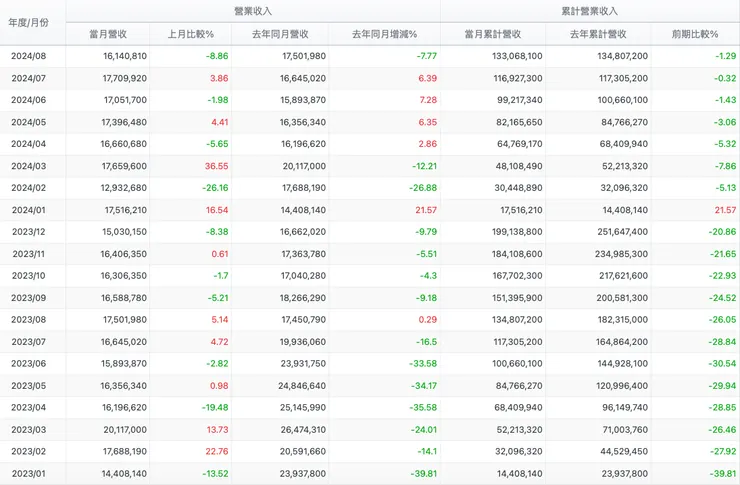Click the -35.58 year-over-year percentage
740x485 pixels.
[x=423, y=407]
